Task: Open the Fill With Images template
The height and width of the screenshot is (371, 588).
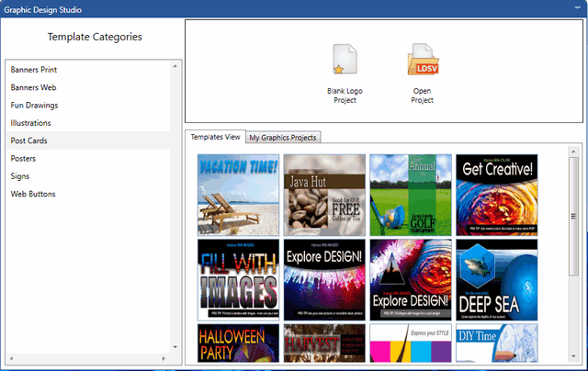Action: coord(238,279)
